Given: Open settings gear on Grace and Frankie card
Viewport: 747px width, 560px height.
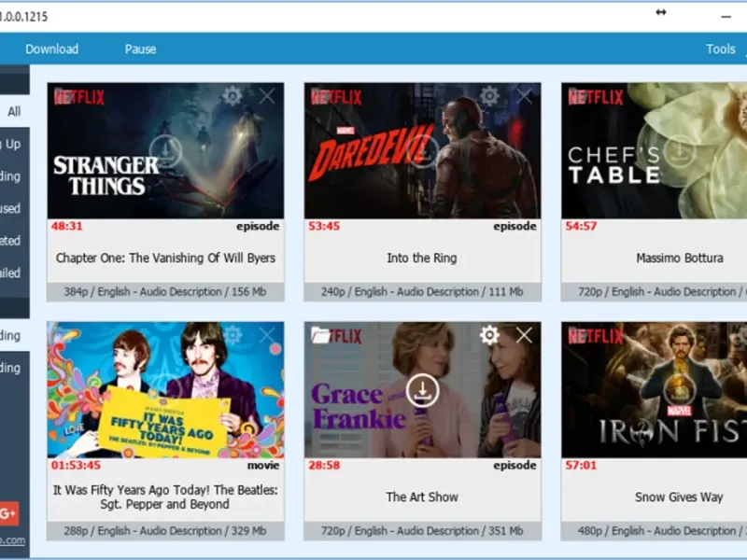Looking at the screenshot, I should [489, 335].
